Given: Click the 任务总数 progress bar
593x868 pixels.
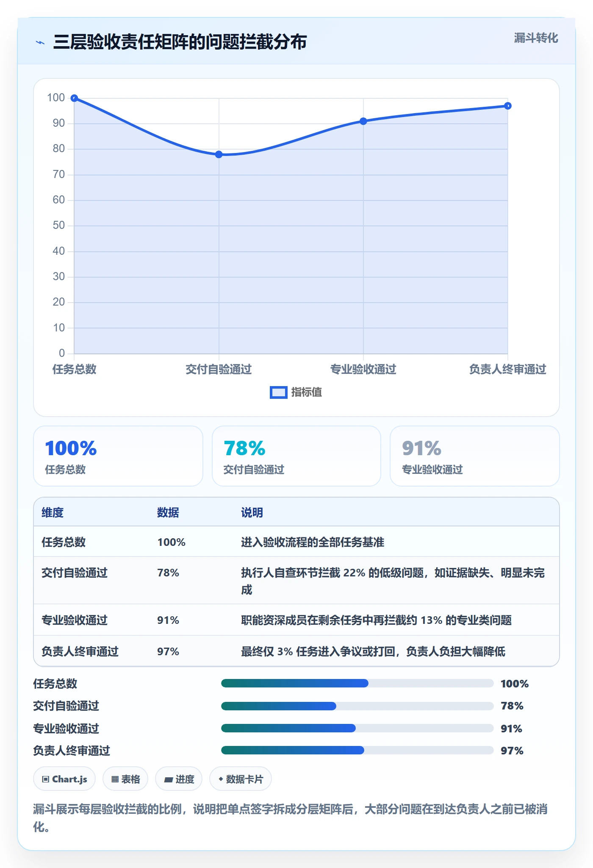Looking at the screenshot, I should (357, 683).
